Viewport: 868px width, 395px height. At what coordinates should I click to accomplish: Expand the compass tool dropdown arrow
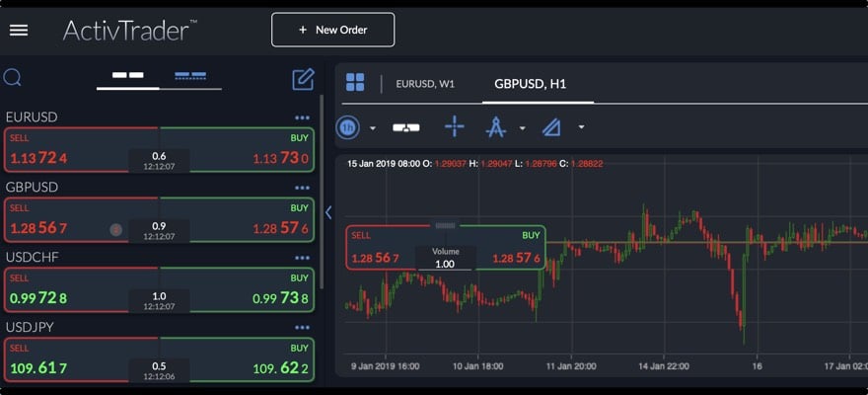point(522,127)
